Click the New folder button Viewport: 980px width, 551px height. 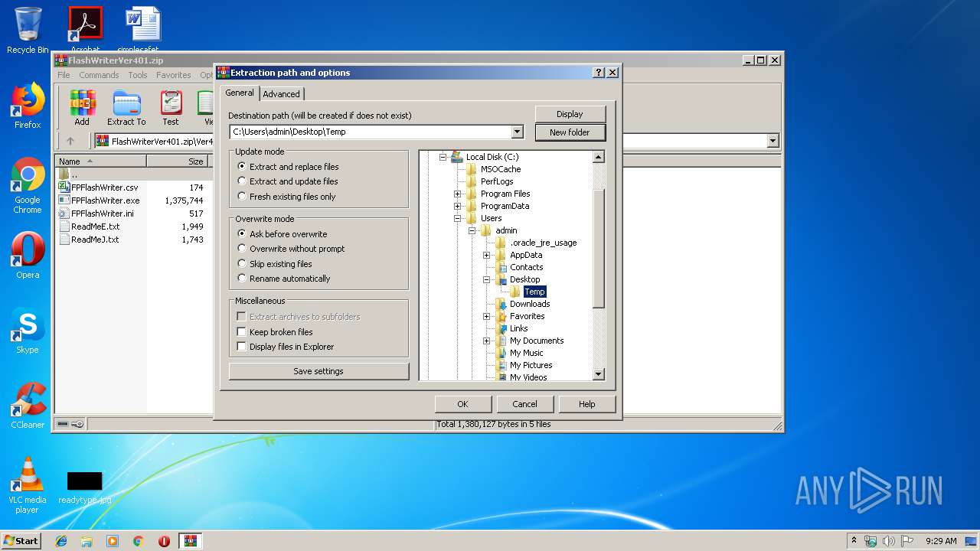pos(570,132)
